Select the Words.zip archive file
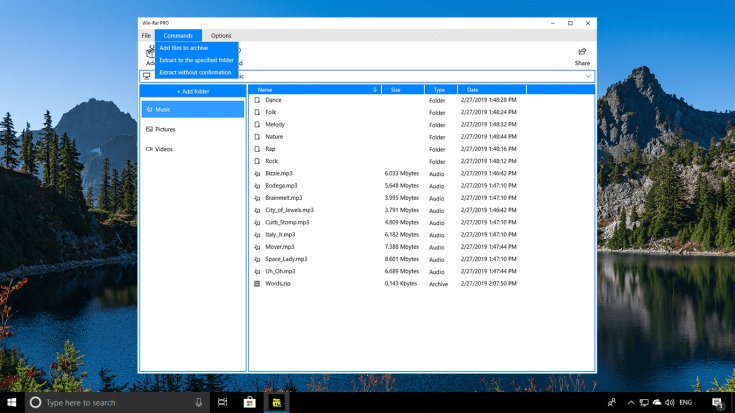The width and height of the screenshot is (735, 413). (x=280, y=283)
